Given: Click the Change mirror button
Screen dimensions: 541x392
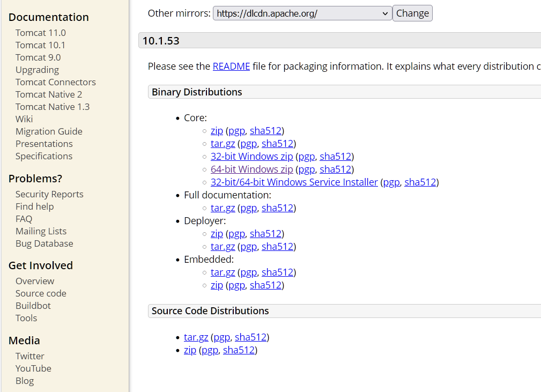Looking at the screenshot, I should [x=412, y=13].
